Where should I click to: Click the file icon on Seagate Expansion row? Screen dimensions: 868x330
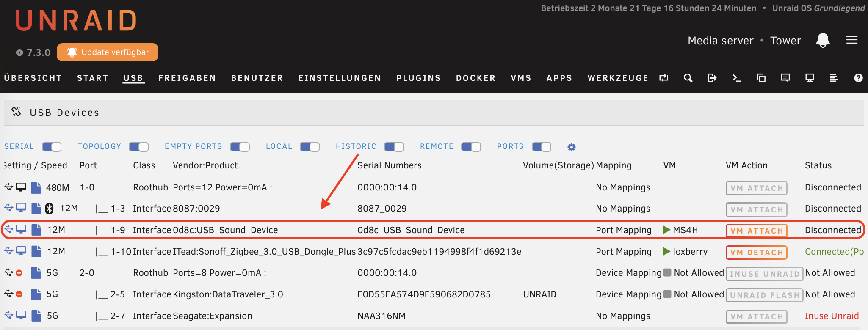coord(36,316)
